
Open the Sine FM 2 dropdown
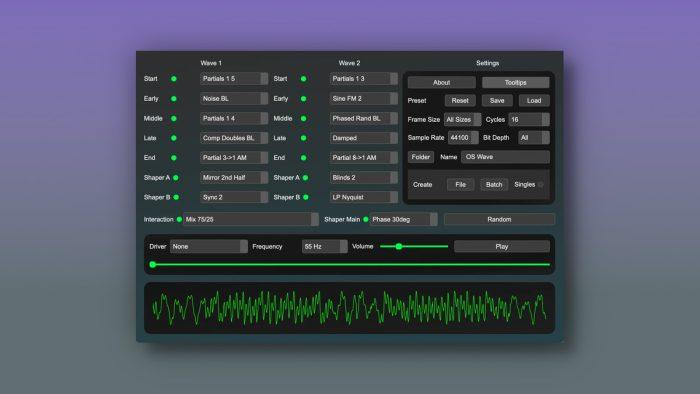tap(364, 99)
